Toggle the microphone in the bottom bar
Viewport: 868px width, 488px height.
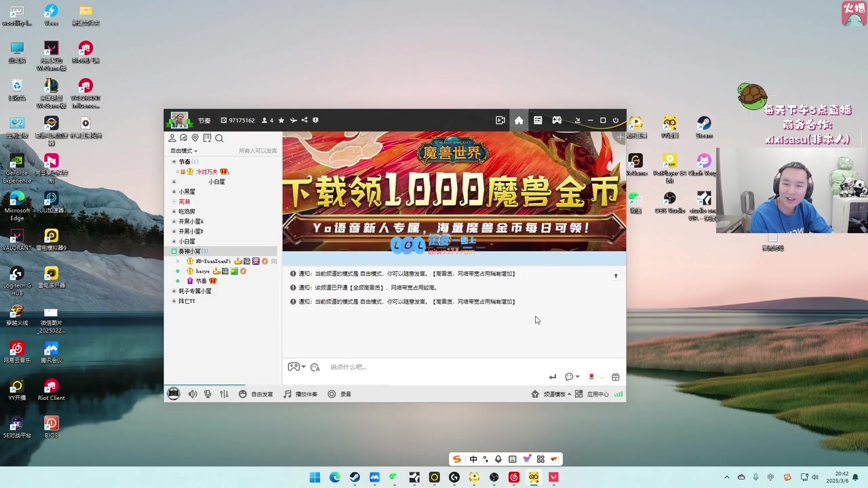208,394
